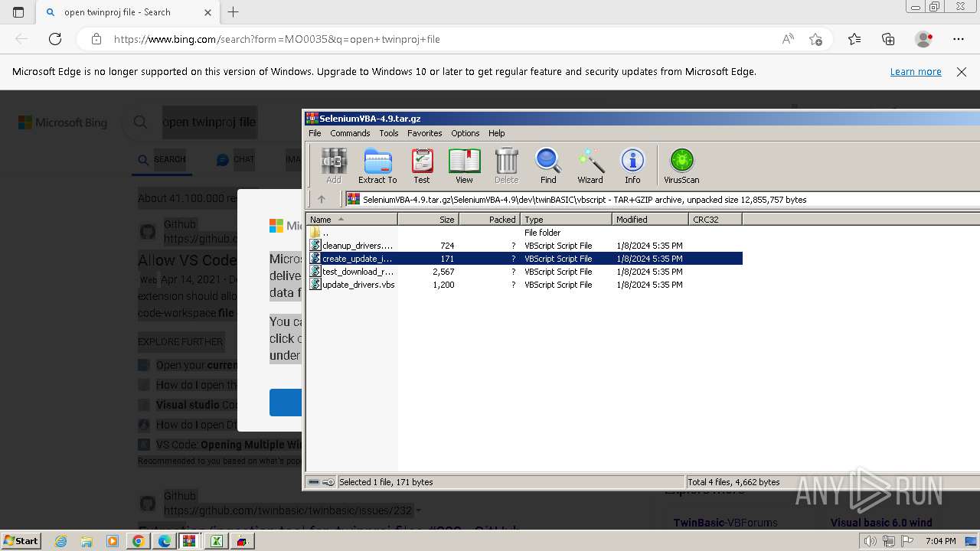Viewport: 980px width, 551px height.
Task: Open Internet Explorer from the taskbar
Action: (x=61, y=541)
